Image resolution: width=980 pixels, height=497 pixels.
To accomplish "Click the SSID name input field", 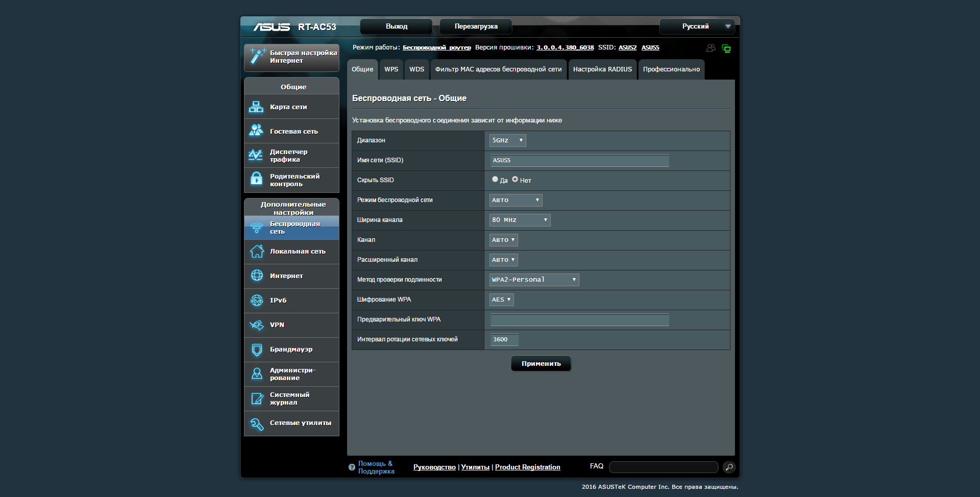I will [x=579, y=160].
